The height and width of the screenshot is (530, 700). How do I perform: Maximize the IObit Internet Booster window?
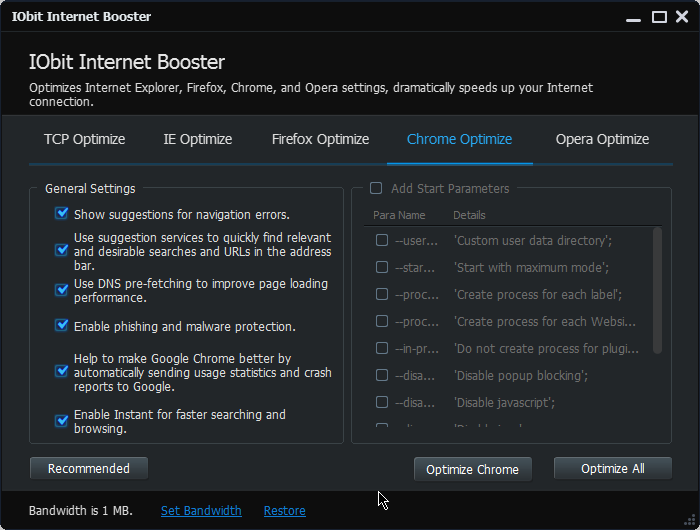pyautogui.click(x=659, y=17)
